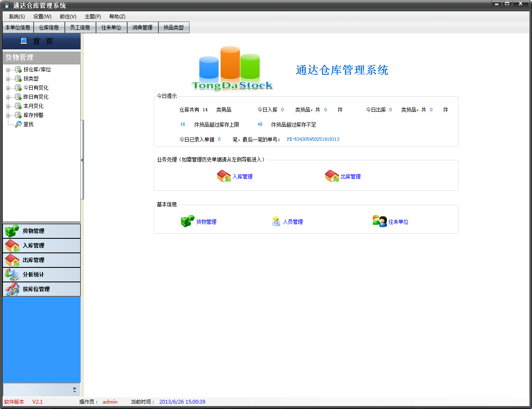532x409 pixels.
Task: Expand the 按类型 tree node
Action: [8, 79]
